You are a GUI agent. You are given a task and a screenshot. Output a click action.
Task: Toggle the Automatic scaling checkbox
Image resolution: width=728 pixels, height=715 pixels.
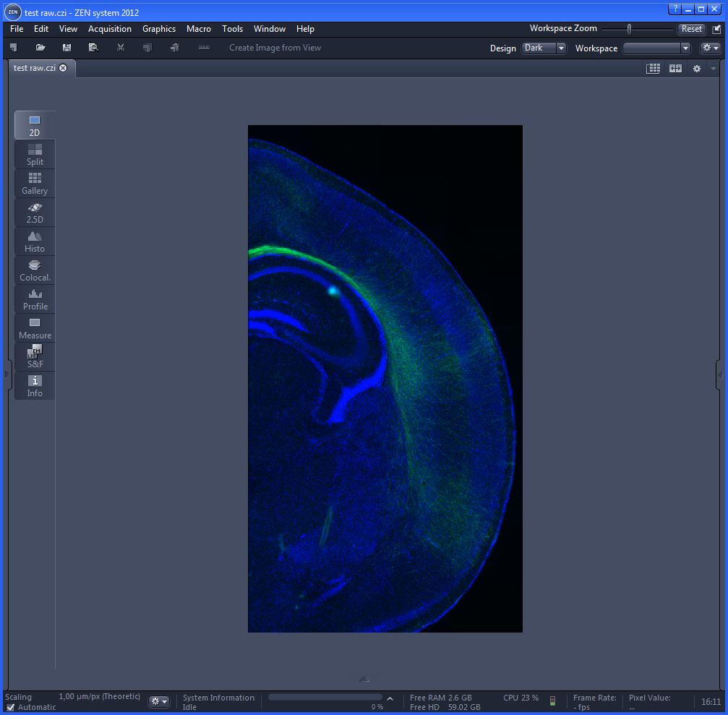click(x=11, y=708)
